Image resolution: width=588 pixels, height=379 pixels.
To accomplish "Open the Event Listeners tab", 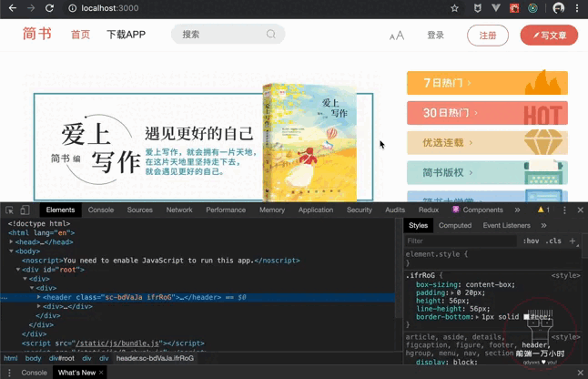I will 506,226.
